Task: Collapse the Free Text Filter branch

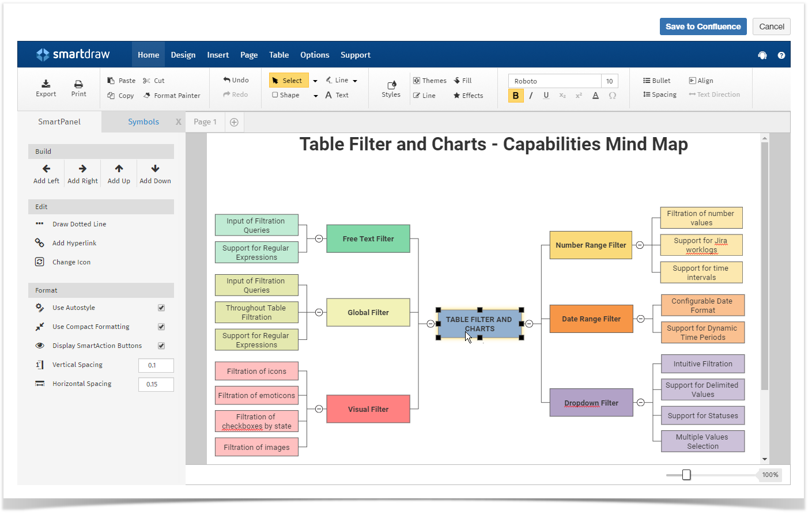Action: 319,238
